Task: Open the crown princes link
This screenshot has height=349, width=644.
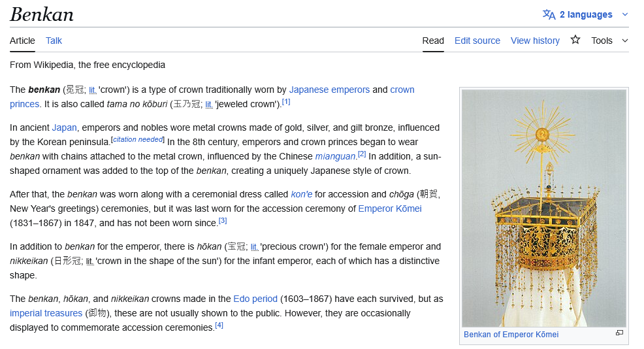Action: click(402, 90)
